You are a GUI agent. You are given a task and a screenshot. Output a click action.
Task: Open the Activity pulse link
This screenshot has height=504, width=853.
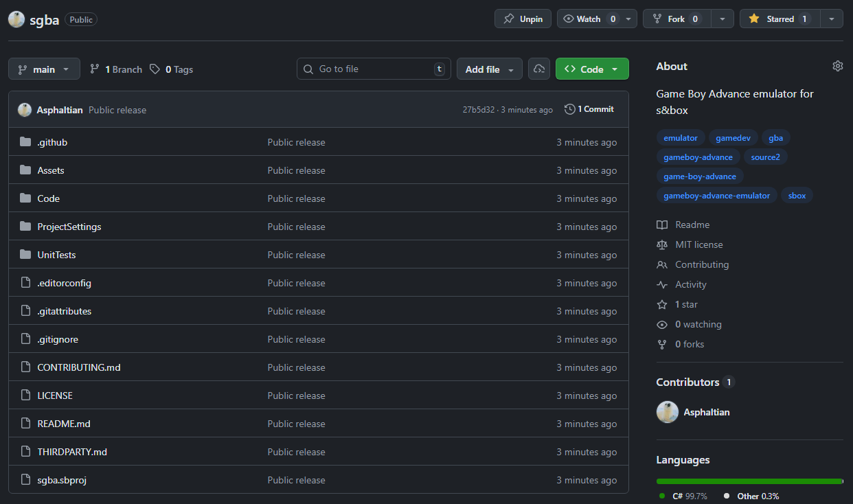pyautogui.click(x=690, y=284)
